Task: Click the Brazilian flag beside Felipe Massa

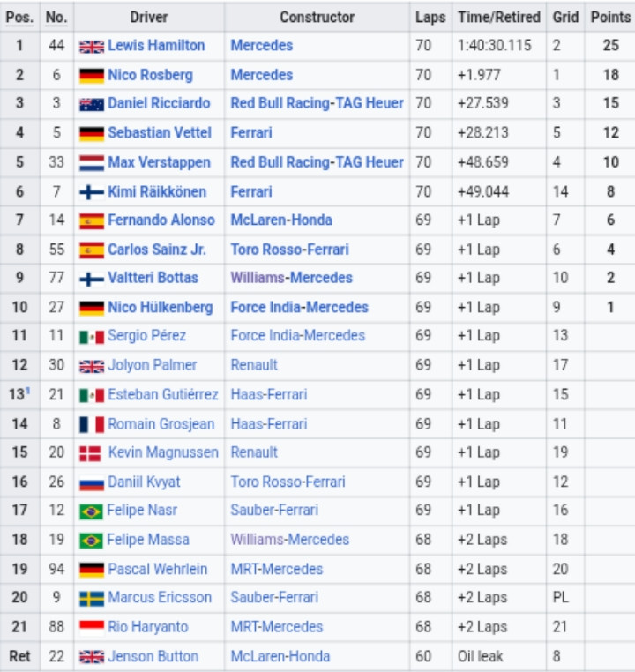Action: click(91, 541)
